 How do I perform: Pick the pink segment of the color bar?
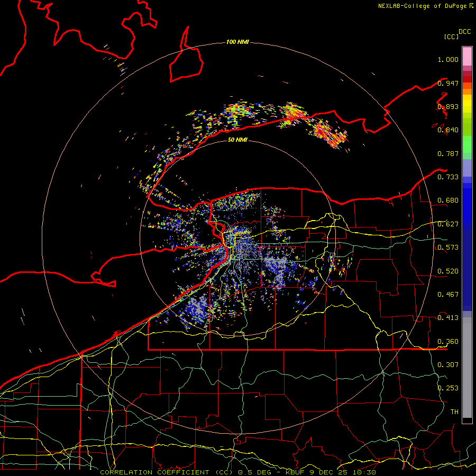pyautogui.click(x=467, y=56)
